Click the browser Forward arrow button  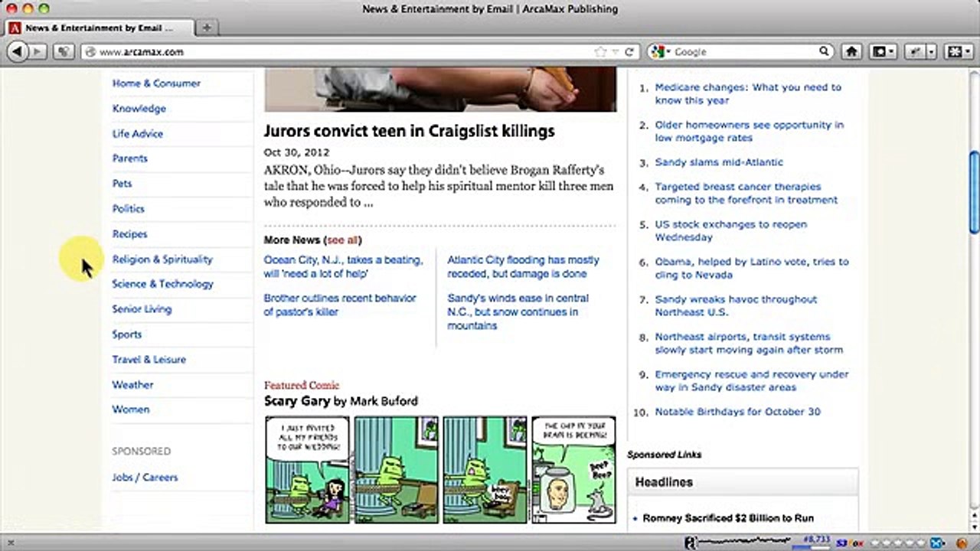[x=38, y=51]
